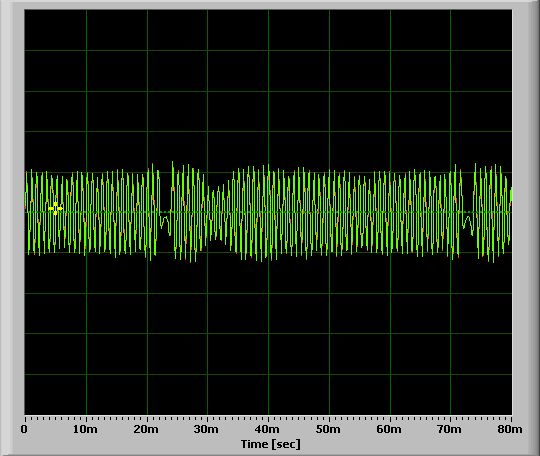Click the 70m time axis label
The image size is (540, 456).
coord(449,429)
